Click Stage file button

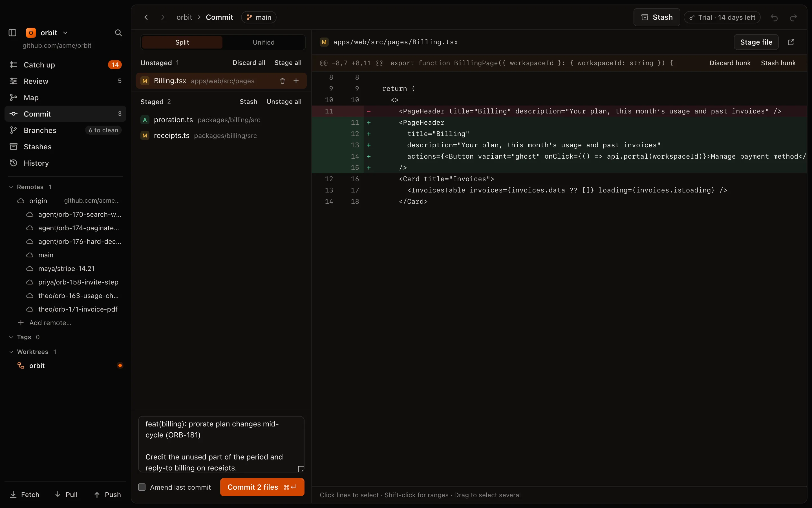756,42
